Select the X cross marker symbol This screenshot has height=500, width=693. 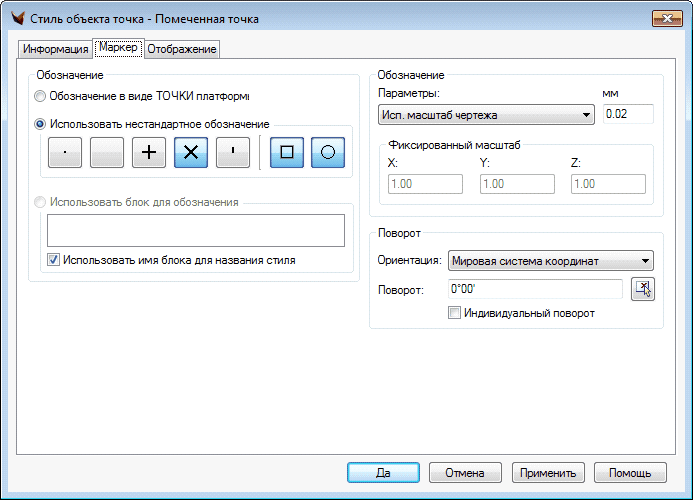pyautogui.click(x=191, y=152)
